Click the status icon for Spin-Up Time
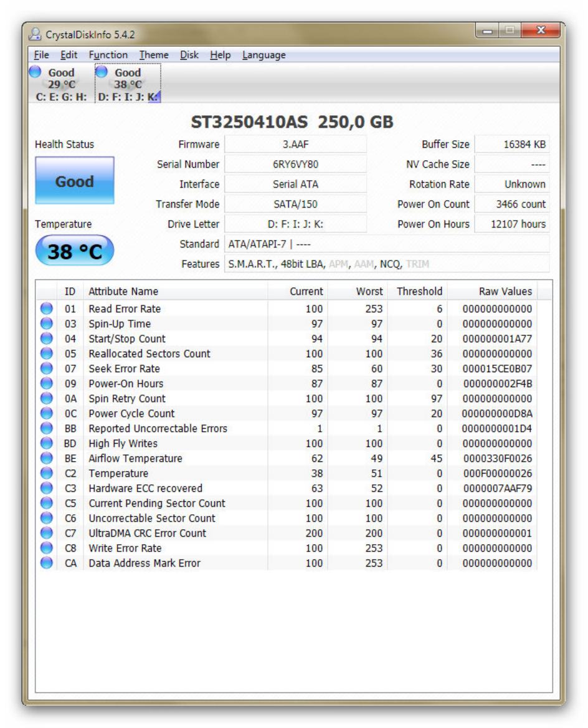Screen dimensions: 588x728 pos(47,323)
